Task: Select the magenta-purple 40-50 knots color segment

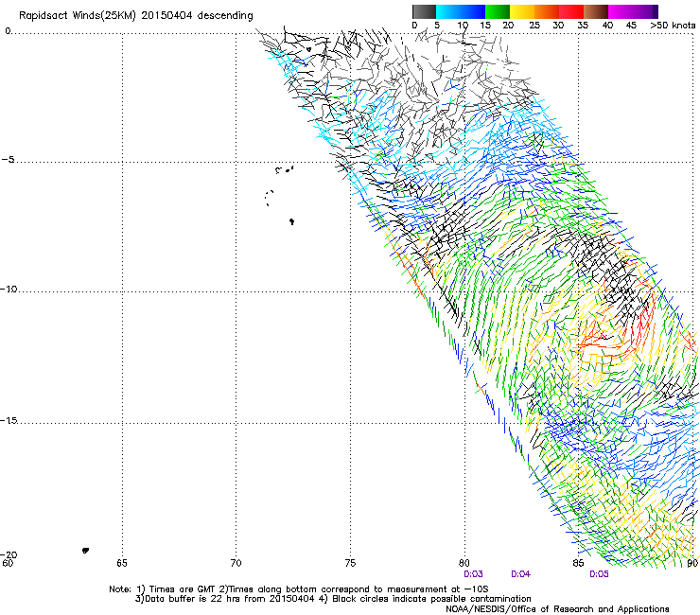Action: 633,11
